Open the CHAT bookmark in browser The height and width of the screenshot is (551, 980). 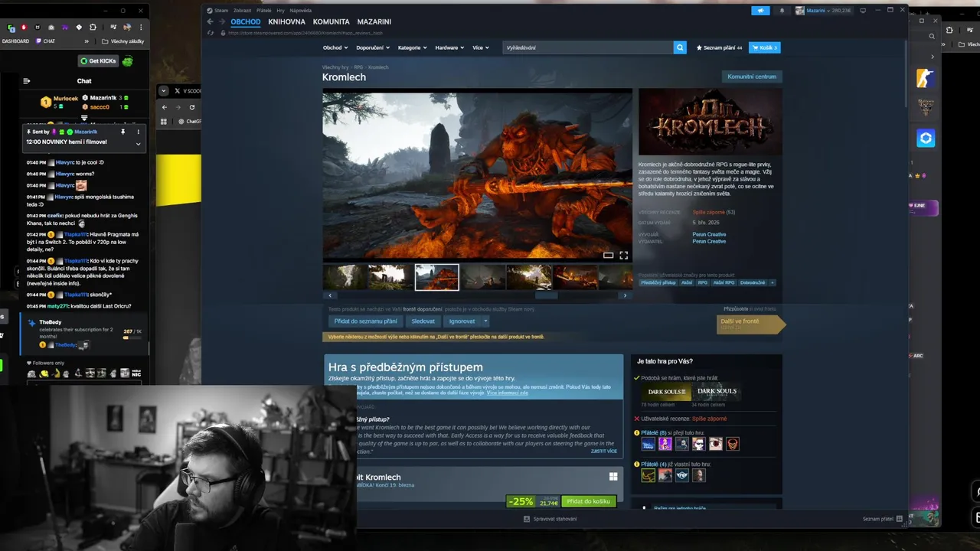[x=45, y=41]
